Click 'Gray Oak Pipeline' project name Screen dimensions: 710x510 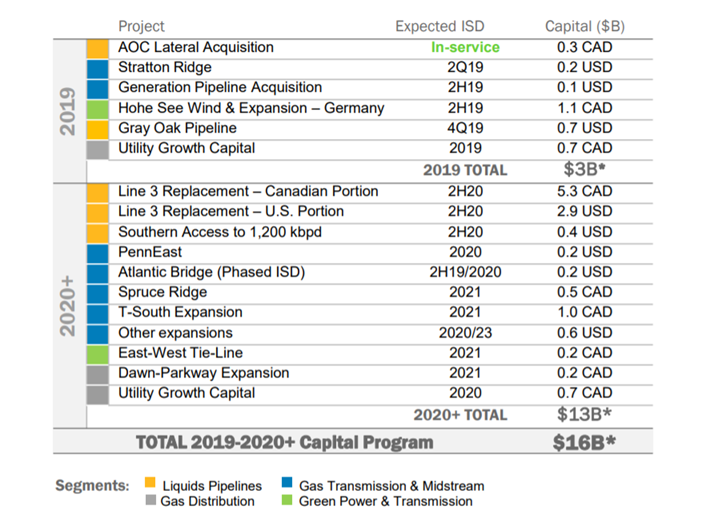178,128
